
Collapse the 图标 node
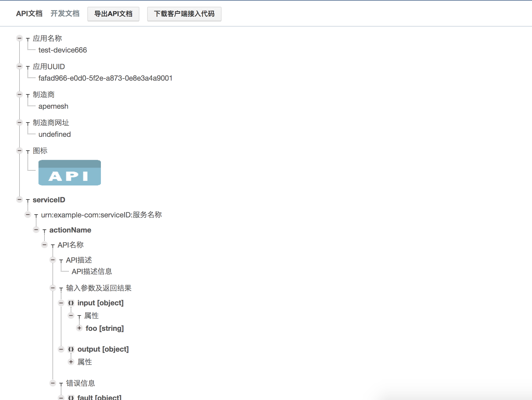[20, 151]
